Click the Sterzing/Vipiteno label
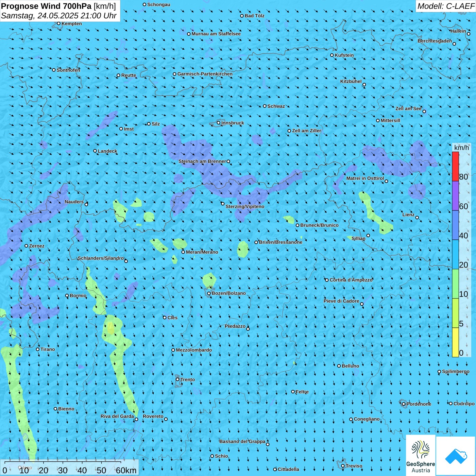Screen dimensions: 476x476 (245, 206)
